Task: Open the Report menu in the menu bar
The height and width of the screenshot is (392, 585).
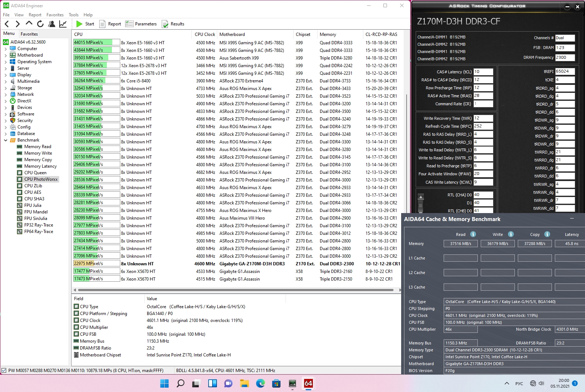Action: pos(35,15)
